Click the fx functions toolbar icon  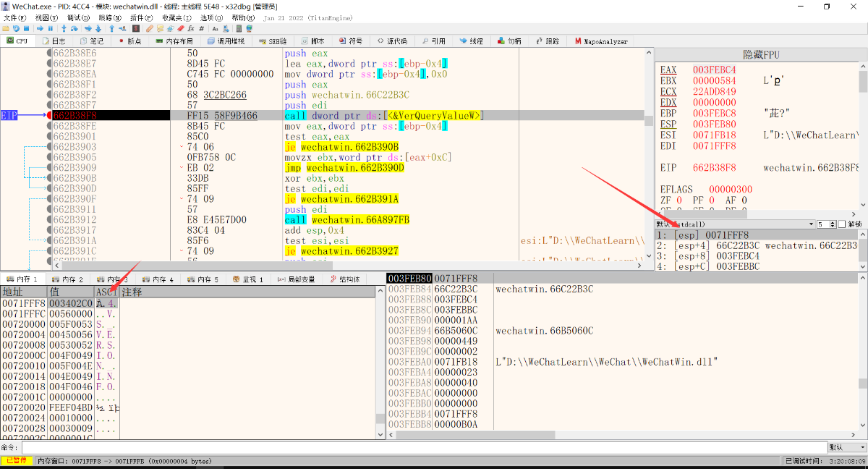click(x=191, y=28)
